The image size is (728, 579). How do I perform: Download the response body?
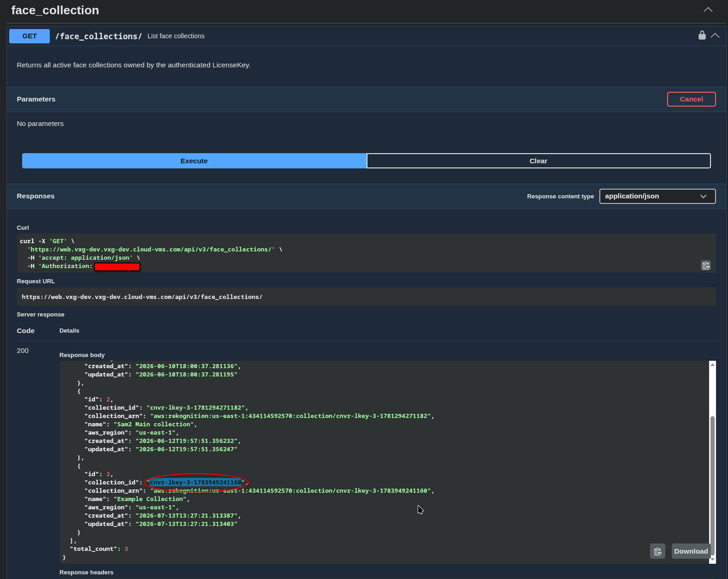[x=691, y=551]
